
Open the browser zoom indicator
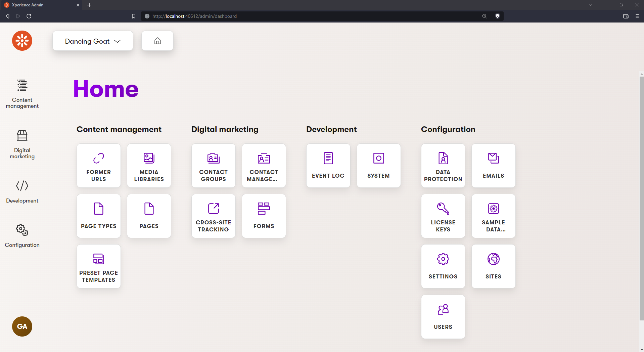(485, 16)
